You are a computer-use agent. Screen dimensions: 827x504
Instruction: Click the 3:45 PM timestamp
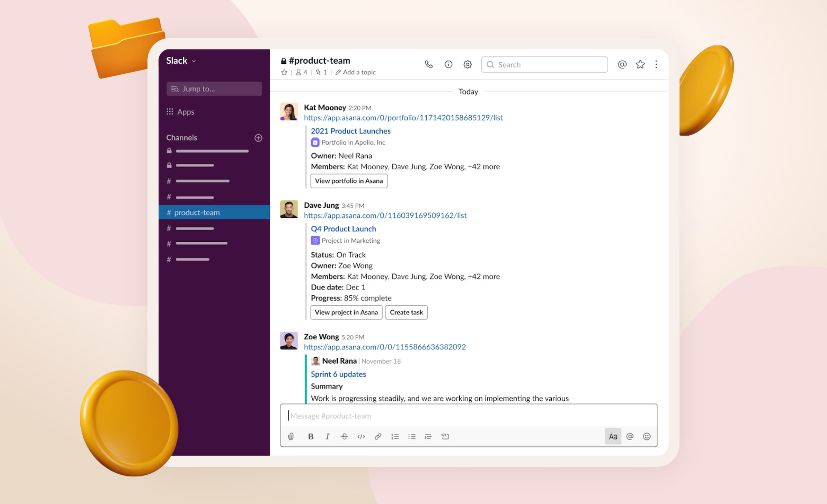[x=353, y=206]
